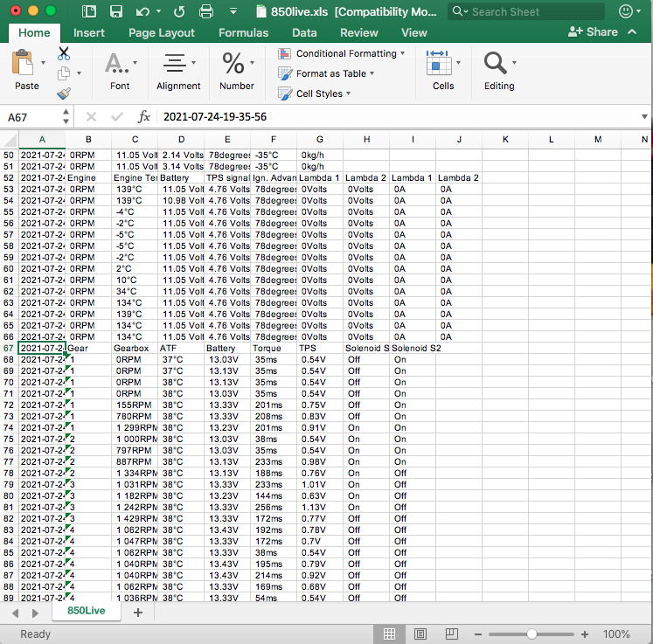The image size is (653, 644).
Task: Switch to Page Break Preview view
Action: tap(451, 634)
